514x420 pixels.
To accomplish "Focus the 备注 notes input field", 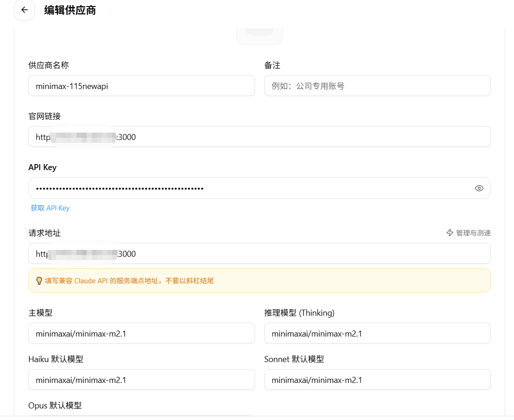I will 377,86.
